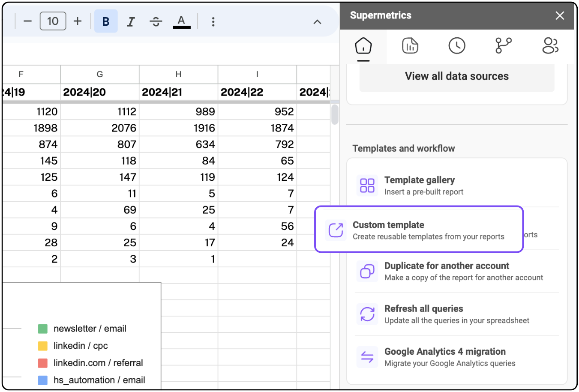Select Custom template option
This screenshot has width=579, height=392.
[419, 230]
